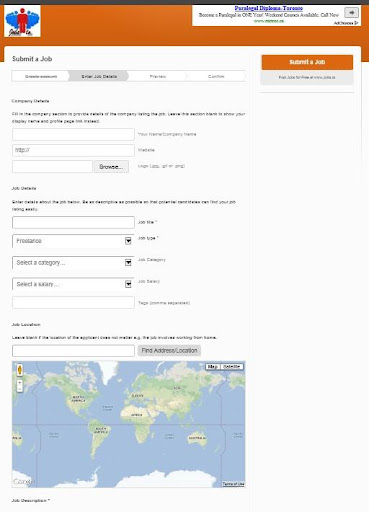The height and width of the screenshot is (512, 369).
Task: Switch map to Satellite view
Action: [x=232, y=366]
